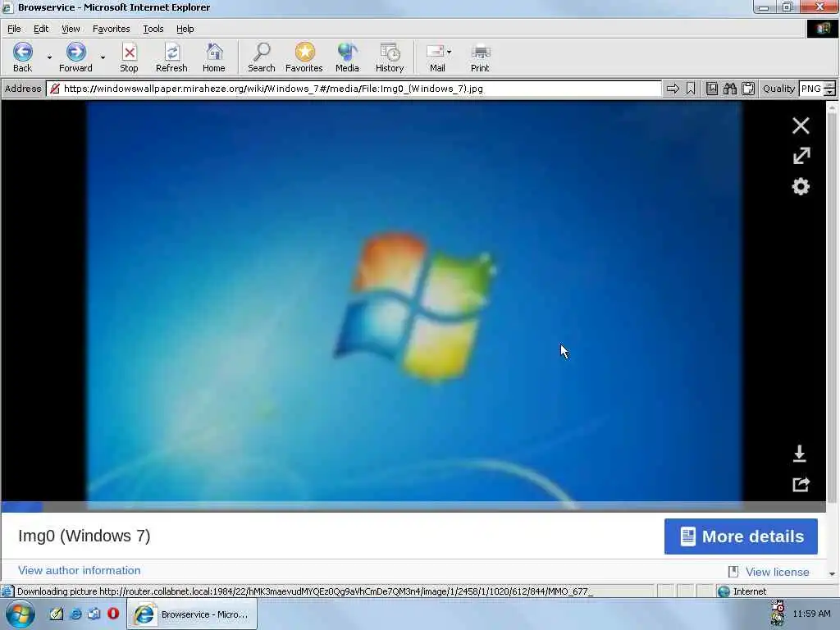Expand the Mail dropdown arrow
Image resolution: width=840 pixels, height=630 pixels.
(449, 52)
